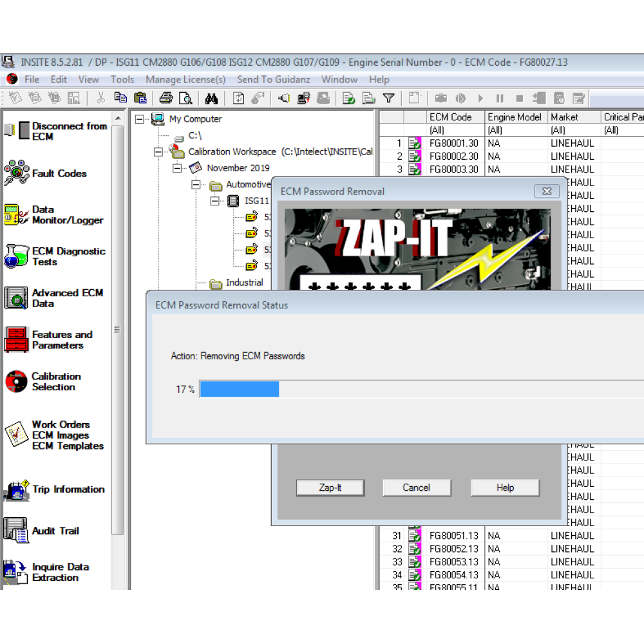Screen dimensions: 644x644
Task: Open the Window menu
Action: point(339,79)
